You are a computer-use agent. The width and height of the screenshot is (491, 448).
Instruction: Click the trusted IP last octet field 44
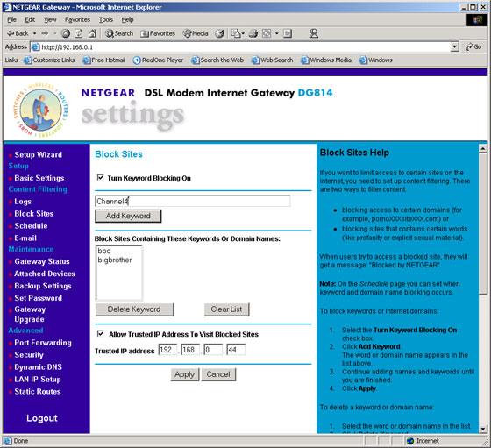point(236,350)
